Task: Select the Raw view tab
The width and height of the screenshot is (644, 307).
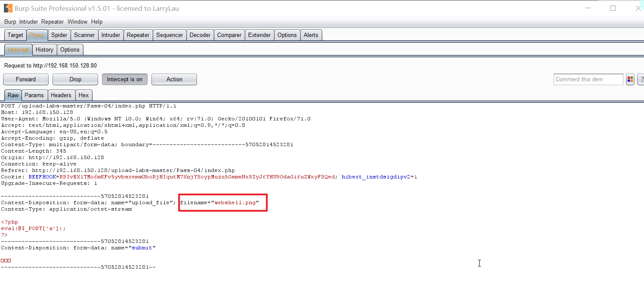Action: point(13,95)
